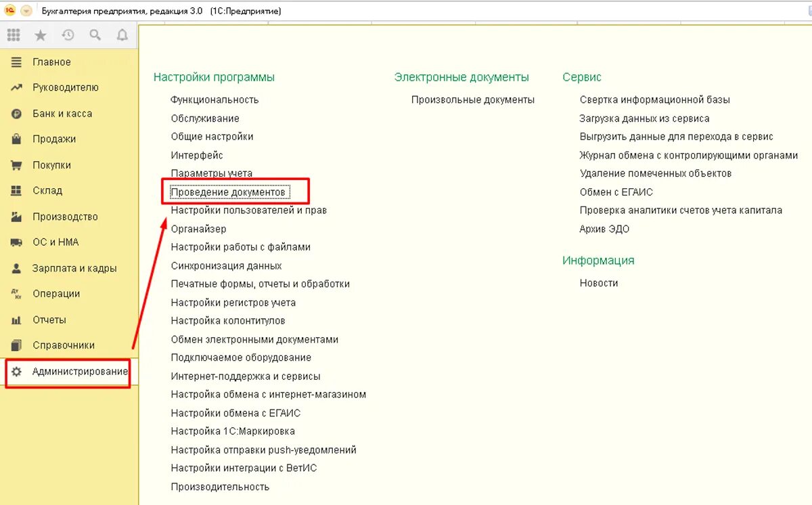Image resolution: width=812 pixels, height=505 pixels.
Task: Open the sections grid menu icon
Action: click(x=14, y=35)
